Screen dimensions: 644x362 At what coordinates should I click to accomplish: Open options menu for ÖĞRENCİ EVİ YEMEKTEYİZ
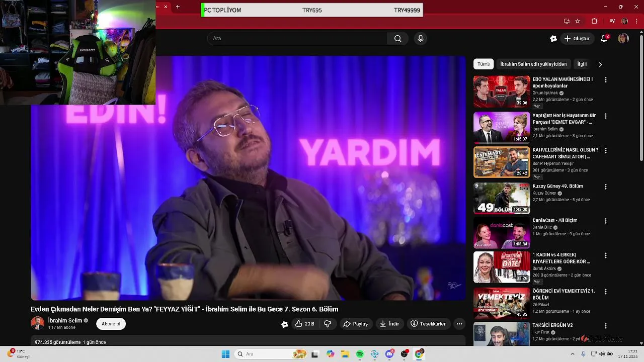[x=606, y=292]
